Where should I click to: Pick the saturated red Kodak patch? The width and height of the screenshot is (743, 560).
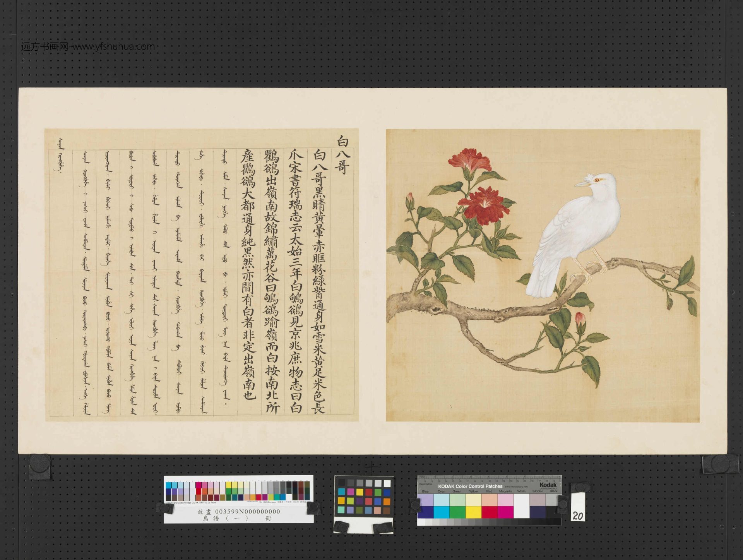[490, 512]
